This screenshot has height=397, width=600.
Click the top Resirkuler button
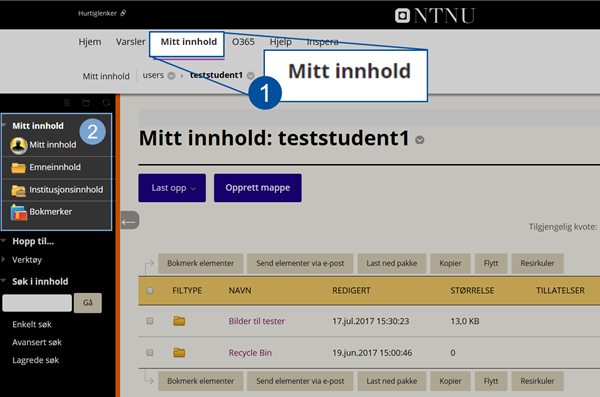[x=537, y=263]
